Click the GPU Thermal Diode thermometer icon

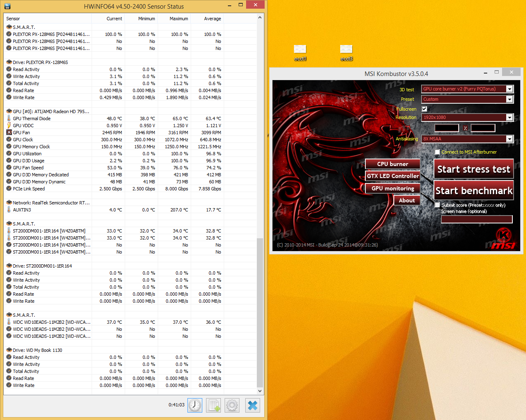[x=9, y=119]
